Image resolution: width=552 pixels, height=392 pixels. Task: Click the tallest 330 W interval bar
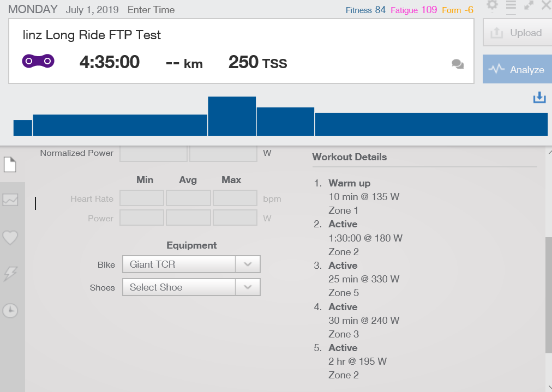coord(232,116)
